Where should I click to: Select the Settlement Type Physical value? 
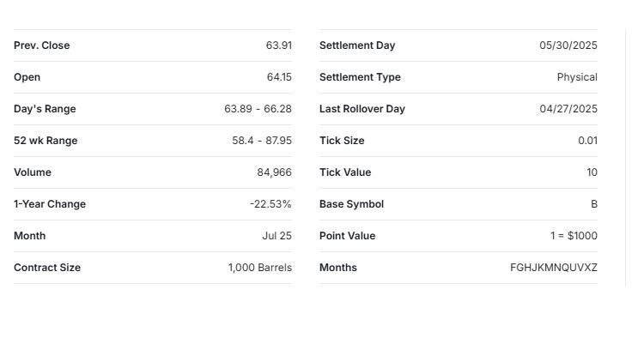(x=577, y=77)
